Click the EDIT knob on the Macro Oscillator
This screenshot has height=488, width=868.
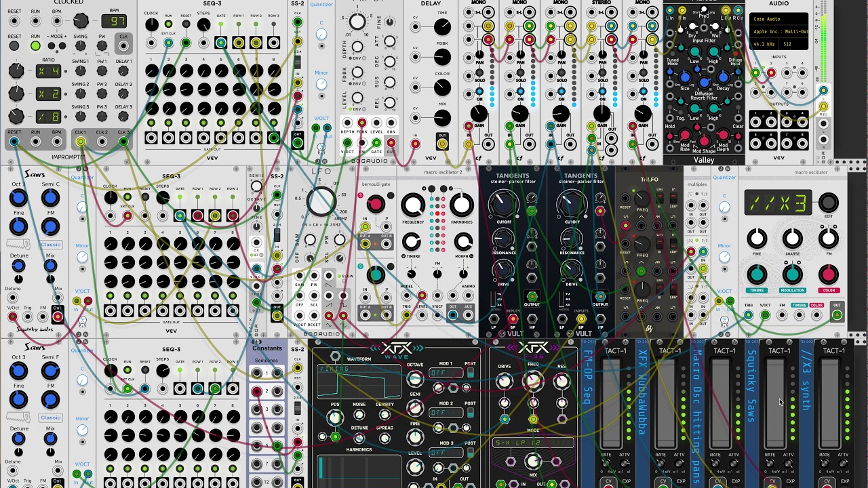[x=828, y=202]
